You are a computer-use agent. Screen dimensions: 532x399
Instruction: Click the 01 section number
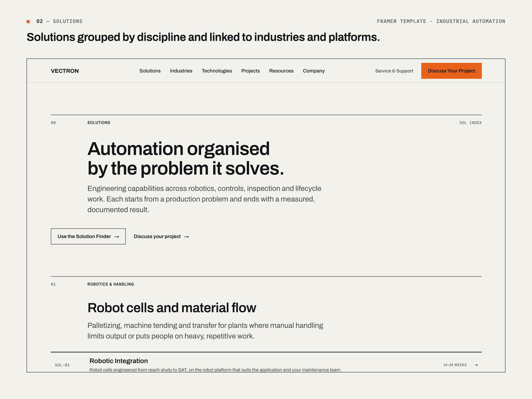click(53, 284)
